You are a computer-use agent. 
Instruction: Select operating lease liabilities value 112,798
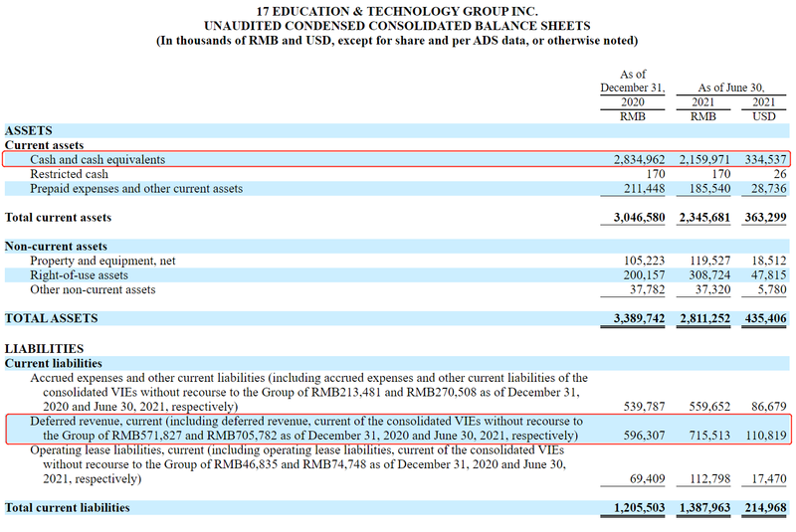(x=709, y=479)
